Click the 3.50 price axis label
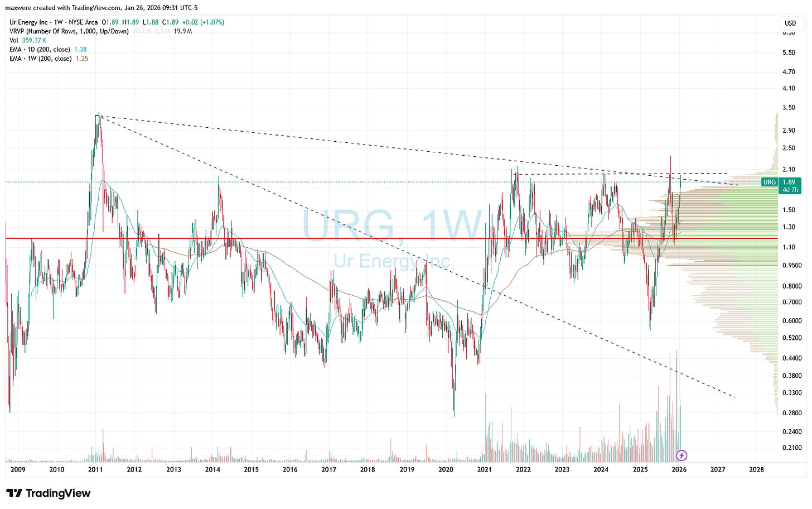Image resolution: width=812 pixels, height=509 pixels. 789,107
